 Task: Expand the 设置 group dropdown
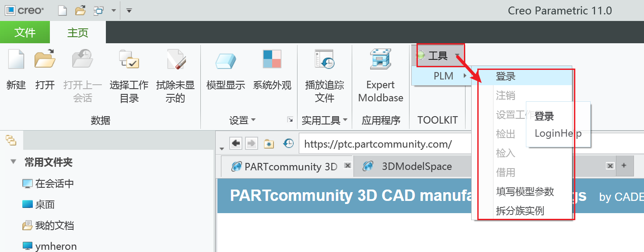[243, 120]
